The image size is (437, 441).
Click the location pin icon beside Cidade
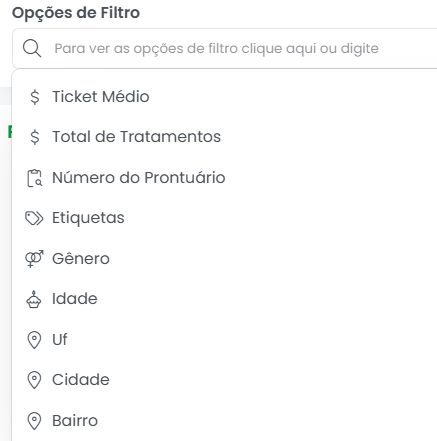pos(34,380)
